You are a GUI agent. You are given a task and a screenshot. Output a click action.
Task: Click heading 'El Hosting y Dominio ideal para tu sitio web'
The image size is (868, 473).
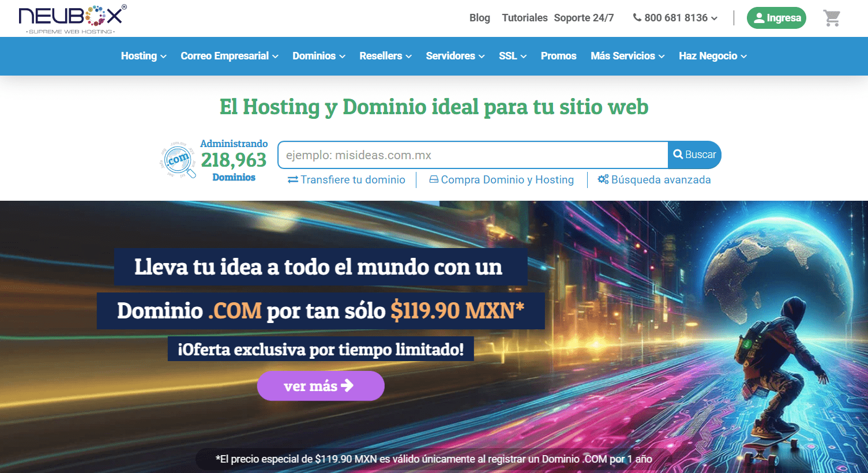434,107
